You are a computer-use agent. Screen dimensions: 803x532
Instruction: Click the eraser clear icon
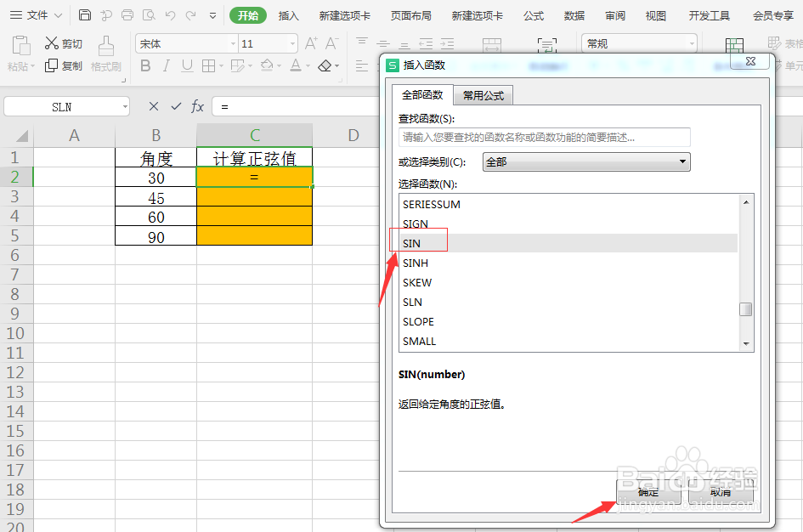[x=325, y=65]
